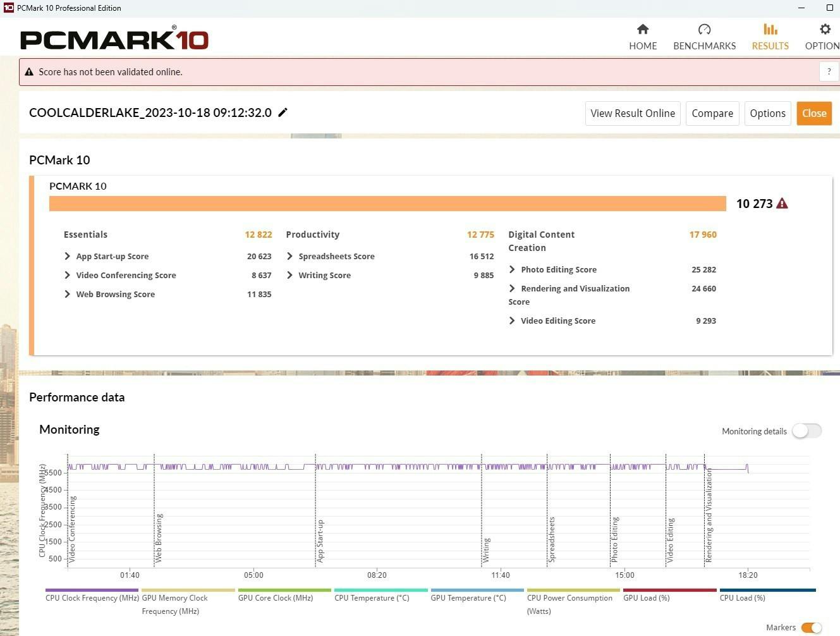Image resolution: width=840 pixels, height=636 pixels.
Task: Click the 18:20 time axis label
Action: tap(748, 575)
